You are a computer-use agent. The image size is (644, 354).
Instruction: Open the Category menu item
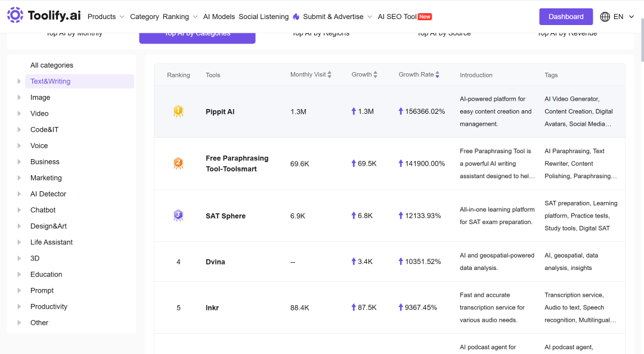pos(144,17)
